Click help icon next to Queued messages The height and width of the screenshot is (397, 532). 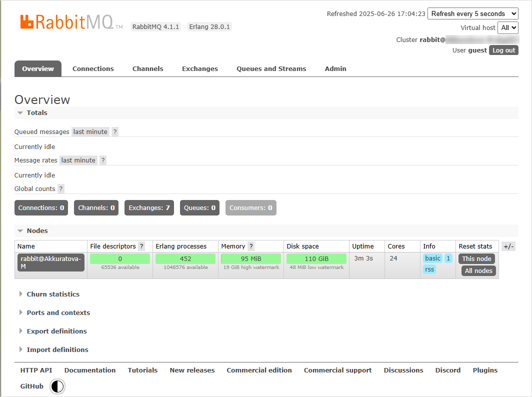click(115, 132)
